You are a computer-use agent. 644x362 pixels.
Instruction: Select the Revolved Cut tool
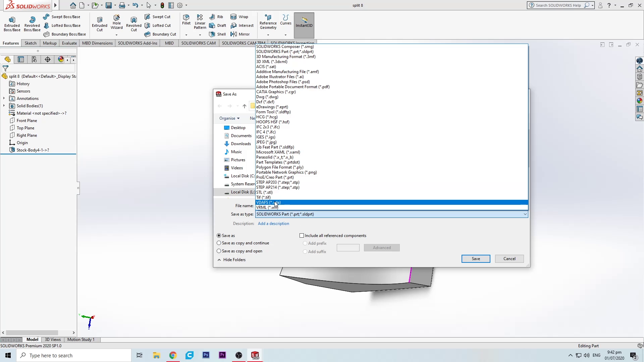tap(134, 24)
